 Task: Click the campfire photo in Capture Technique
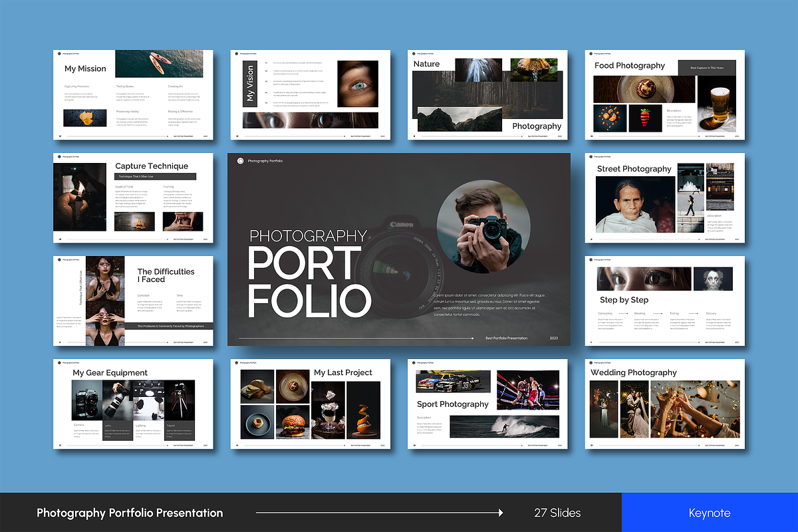point(134,221)
